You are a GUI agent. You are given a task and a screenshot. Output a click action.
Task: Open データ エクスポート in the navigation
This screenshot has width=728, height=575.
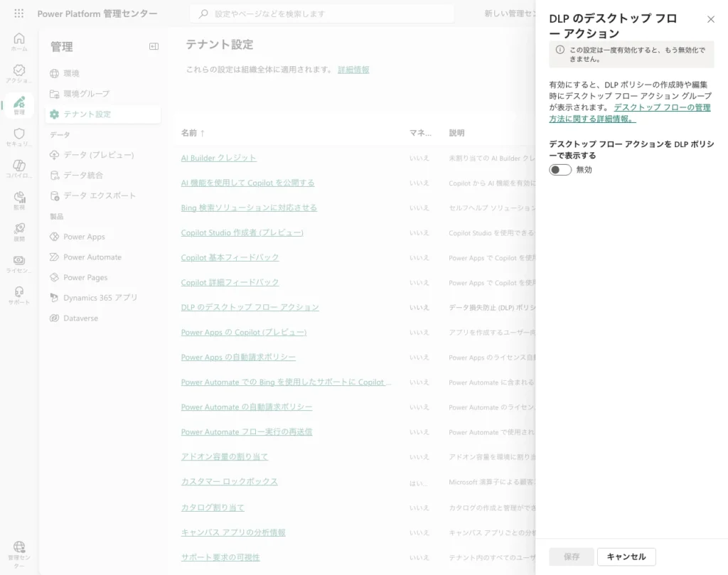[103, 196]
